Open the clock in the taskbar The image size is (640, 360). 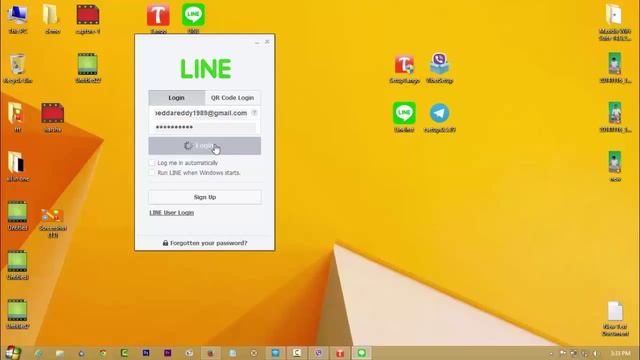(x=620, y=353)
